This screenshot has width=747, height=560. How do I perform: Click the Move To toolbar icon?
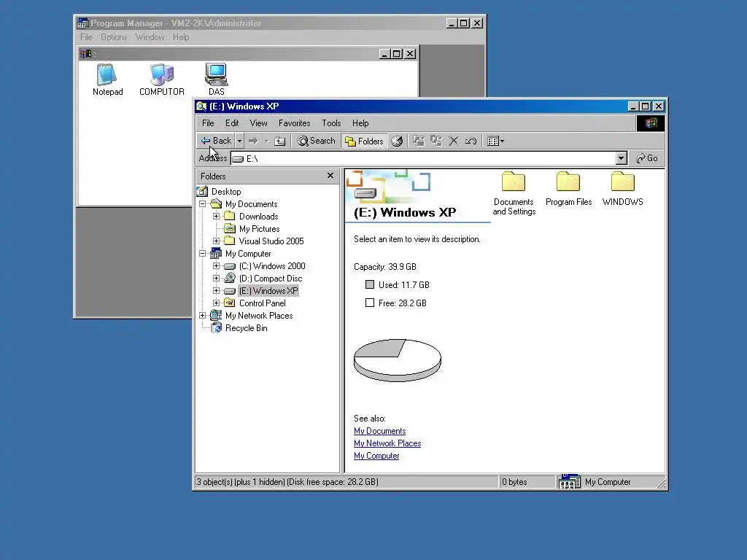pyautogui.click(x=418, y=141)
